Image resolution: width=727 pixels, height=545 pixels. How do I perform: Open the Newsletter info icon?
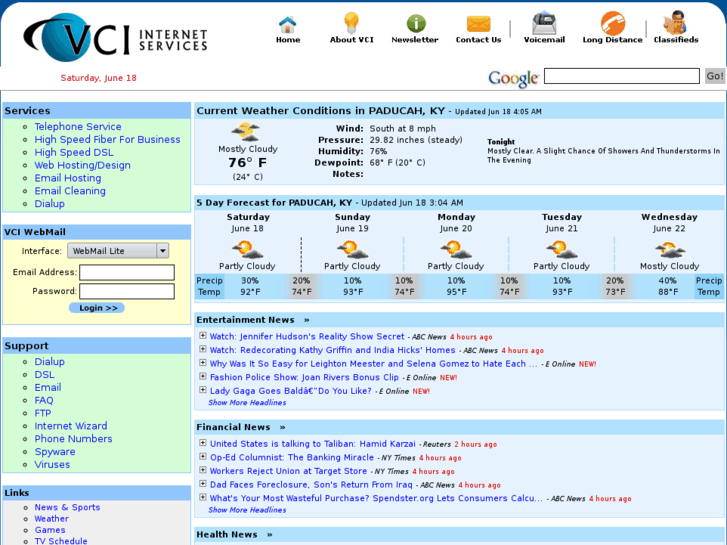(416, 23)
